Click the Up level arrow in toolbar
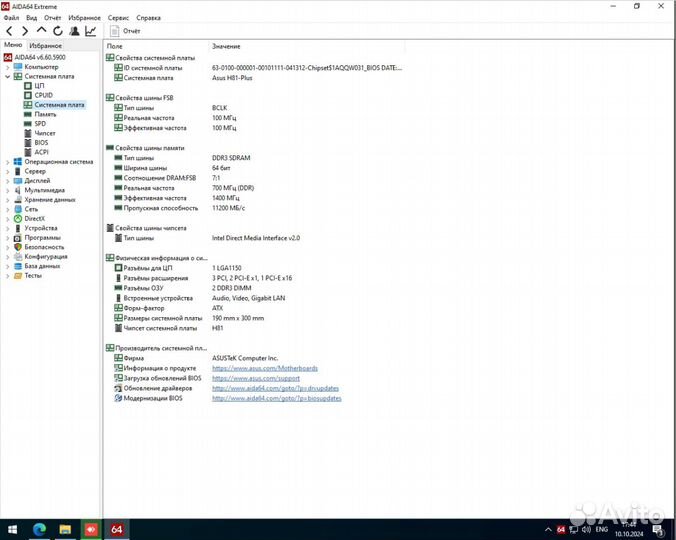 click(41, 31)
